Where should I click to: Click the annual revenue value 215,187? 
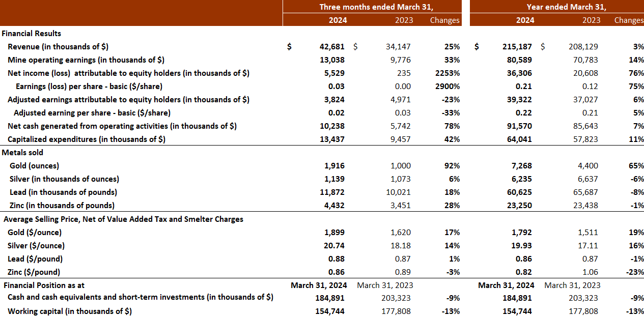point(517,47)
